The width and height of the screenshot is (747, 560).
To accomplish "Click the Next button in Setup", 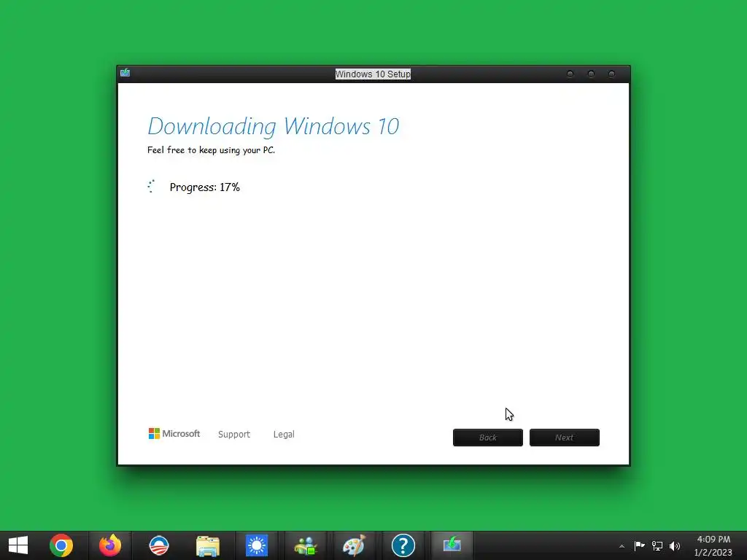I will point(565,437).
